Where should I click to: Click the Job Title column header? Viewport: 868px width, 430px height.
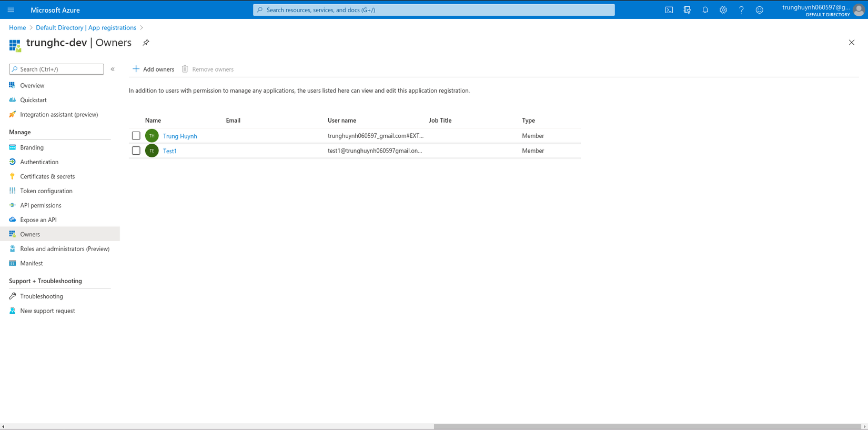click(x=440, y=121)
